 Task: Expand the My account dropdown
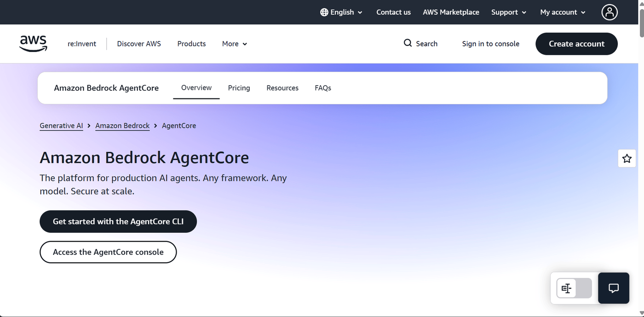[563, 12]
